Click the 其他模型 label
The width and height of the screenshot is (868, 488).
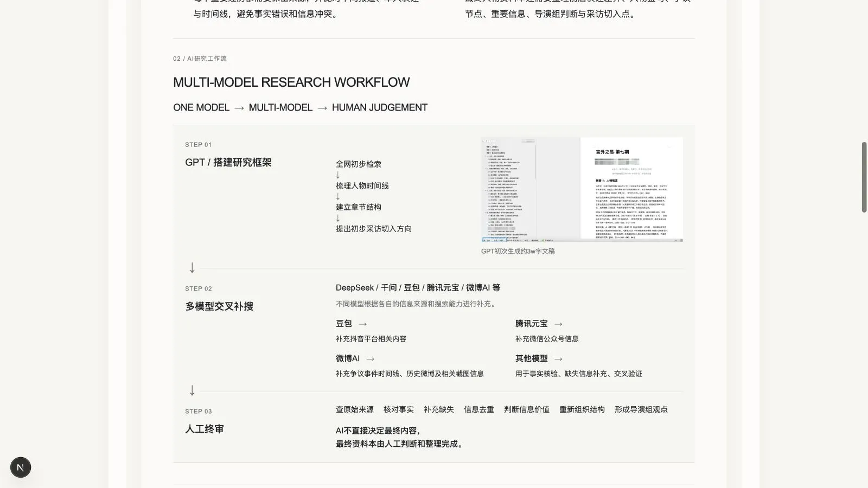coord(532,358)
